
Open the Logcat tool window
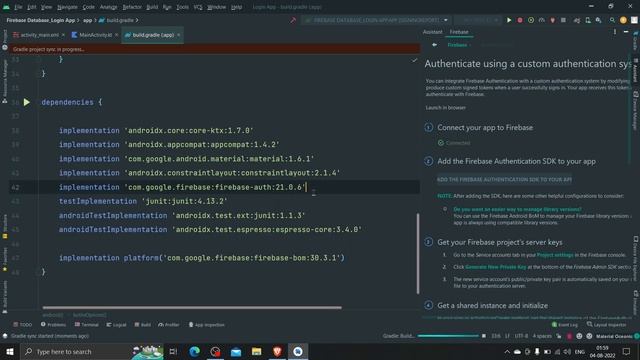click(116, 325)
